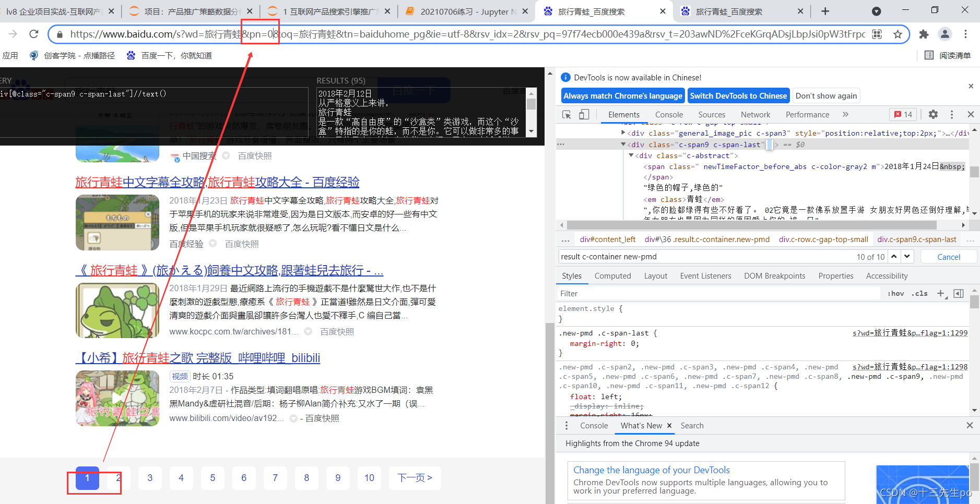Screen dimensions: 980x504
Task: Open DevTools settings gear
Action: [933, 115]
